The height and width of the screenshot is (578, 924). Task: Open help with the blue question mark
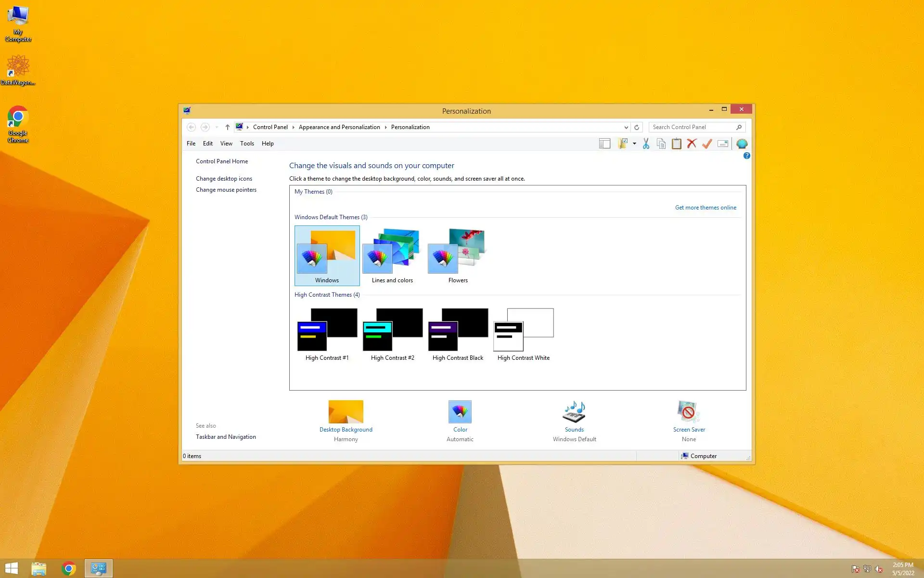746,156
